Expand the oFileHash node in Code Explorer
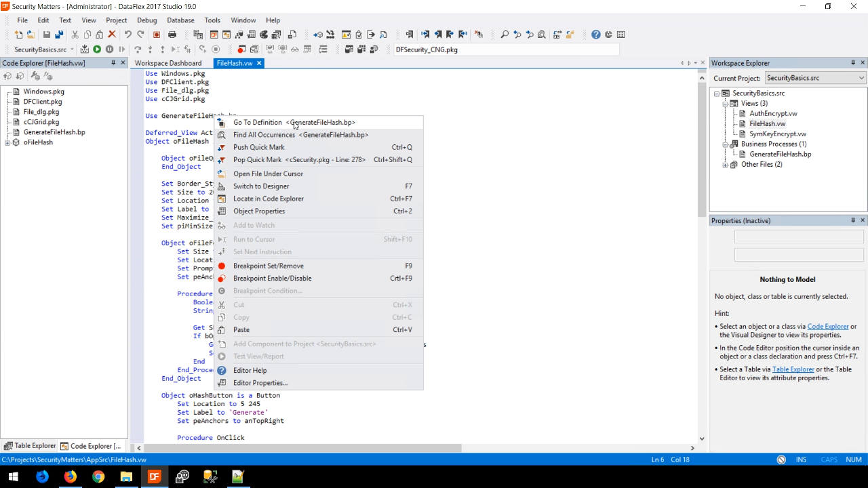This screenshot has height=488, width=868. (7, 142)
